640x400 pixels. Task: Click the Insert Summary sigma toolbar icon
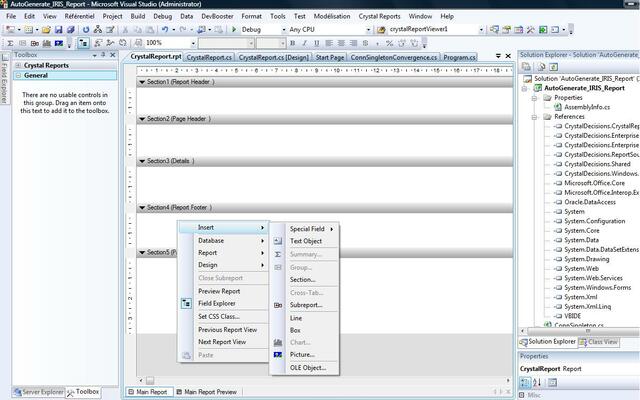click(x=10, y=43)
